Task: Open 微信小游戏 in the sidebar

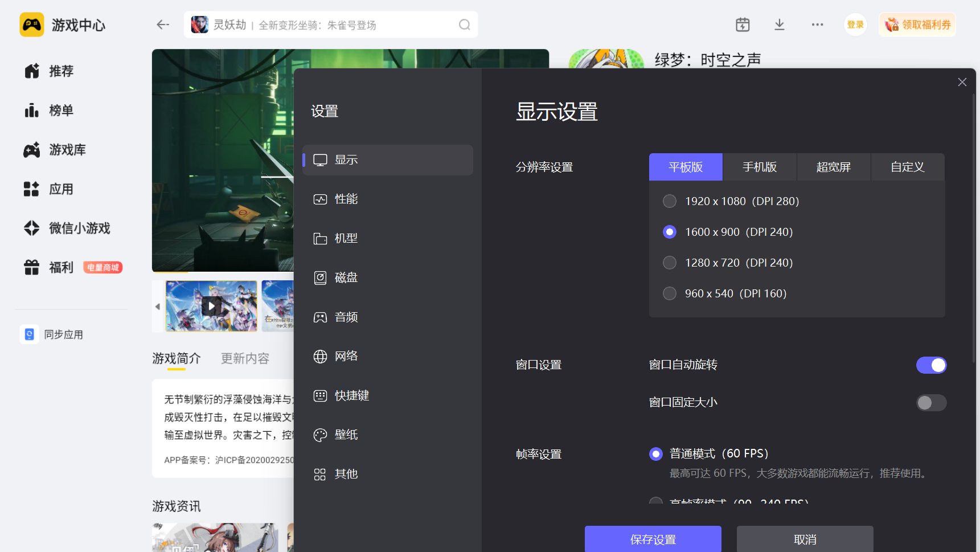Action: coord(79,228)
